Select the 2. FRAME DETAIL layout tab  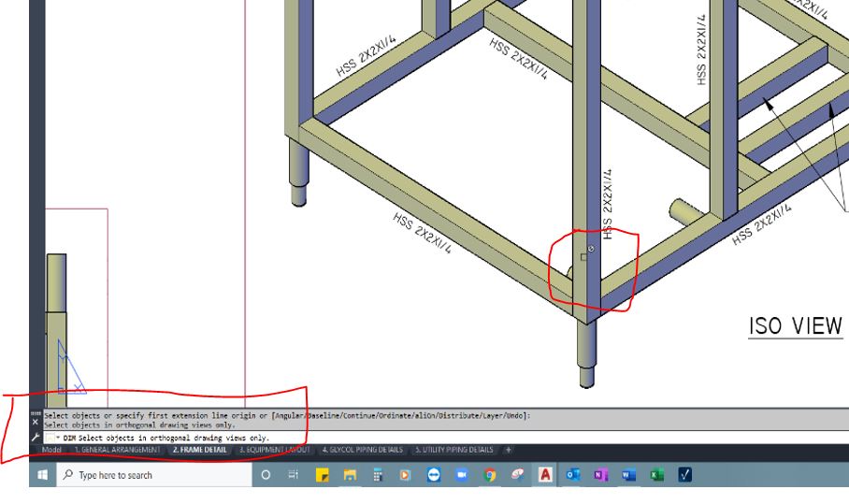tap(199, 450)
